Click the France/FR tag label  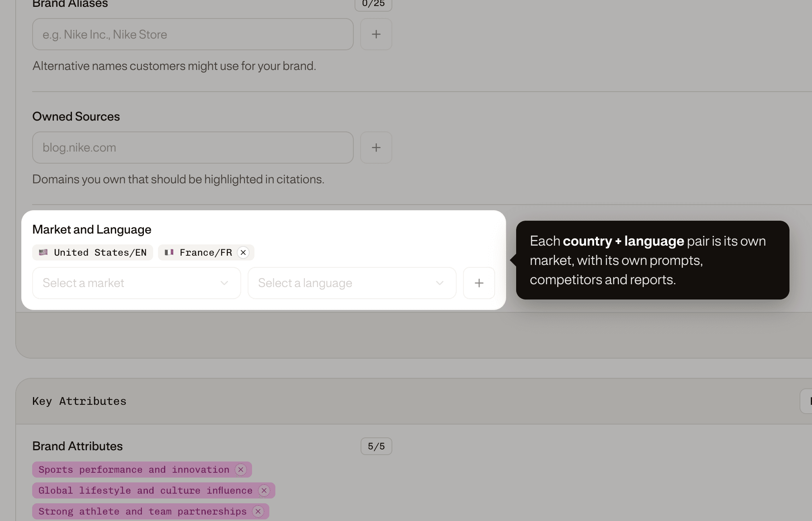click(x=206, y=252)
